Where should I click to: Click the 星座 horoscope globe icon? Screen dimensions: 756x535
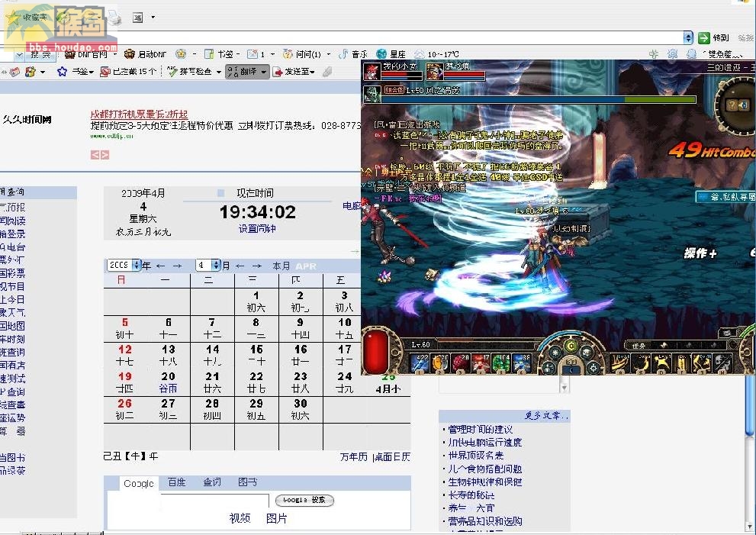coord(381,54)
